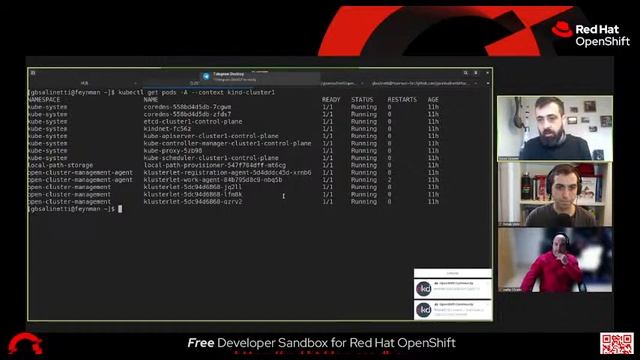This screenshot has height=360, width=640.
Task: Click pod name kube-scheduler-cluster1-control-plane
Action: tap(211, 158)
